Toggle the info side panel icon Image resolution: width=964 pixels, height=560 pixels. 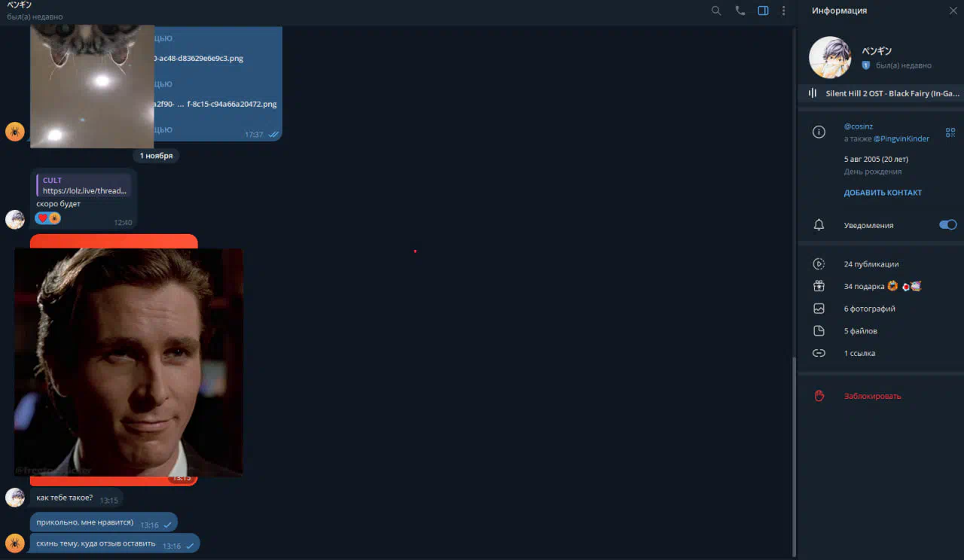(763, 11)
